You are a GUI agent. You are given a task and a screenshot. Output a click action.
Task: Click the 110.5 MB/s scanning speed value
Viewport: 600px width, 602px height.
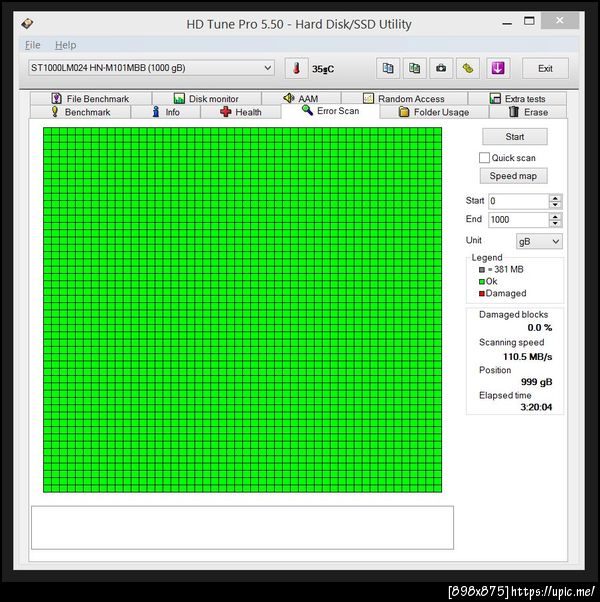coord(527,357)
